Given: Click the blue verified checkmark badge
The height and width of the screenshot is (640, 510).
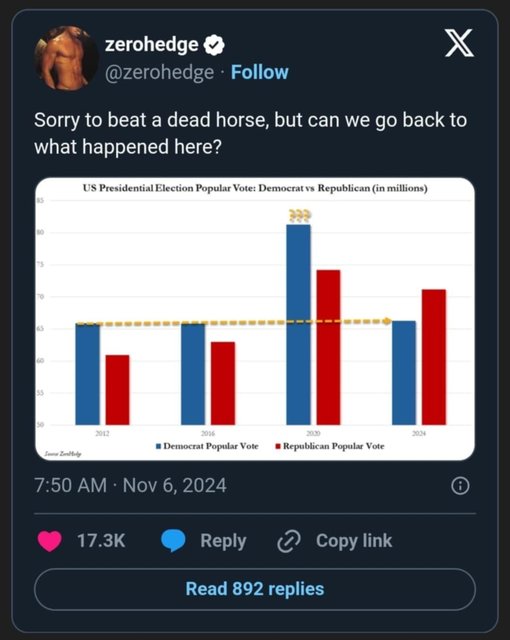Looking at the screenshot, I should [214, 45].
